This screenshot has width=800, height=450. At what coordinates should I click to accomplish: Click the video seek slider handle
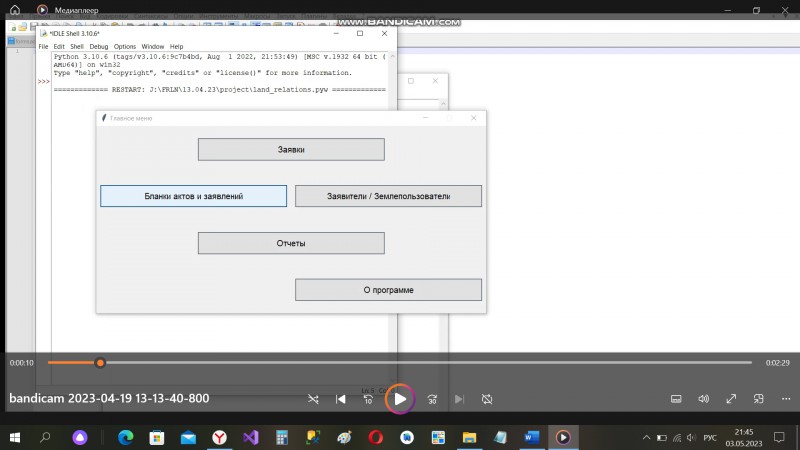tap(100, 363)
